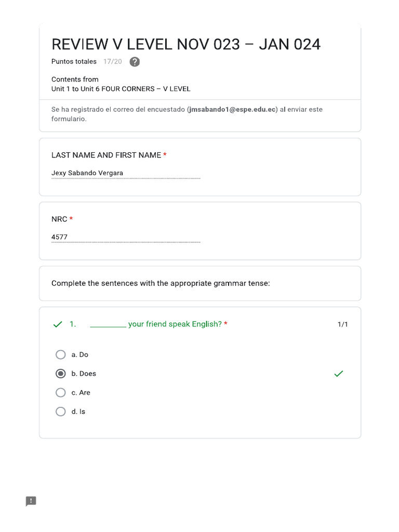Screen dimensions: 399x532
Task: Click the "Complete the sentences" section heading
Action: coord(161,284)
